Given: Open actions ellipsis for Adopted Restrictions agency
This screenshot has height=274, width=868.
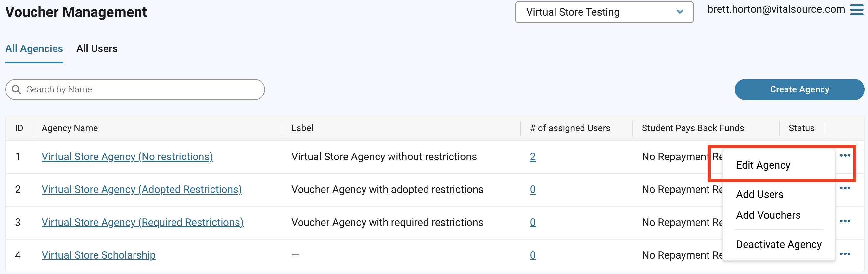Looking at the screenshot, I should tap(845, 188).
